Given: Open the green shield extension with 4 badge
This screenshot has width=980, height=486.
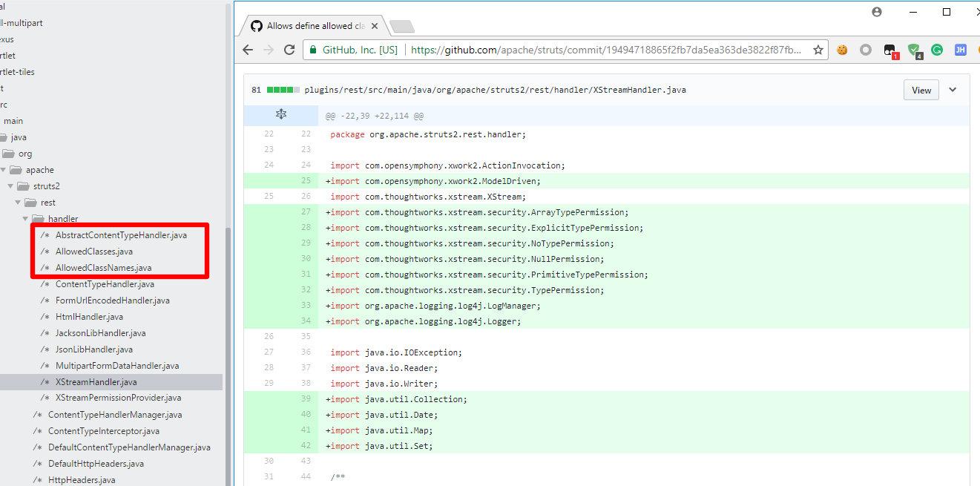Looking at the screenshot, I should click(915, 50).
